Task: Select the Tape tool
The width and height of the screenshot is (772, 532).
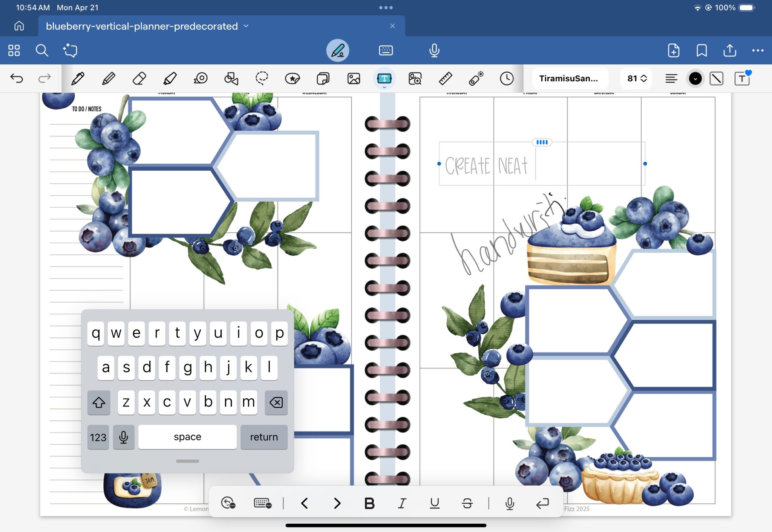Action: click(x=201, y=78)
